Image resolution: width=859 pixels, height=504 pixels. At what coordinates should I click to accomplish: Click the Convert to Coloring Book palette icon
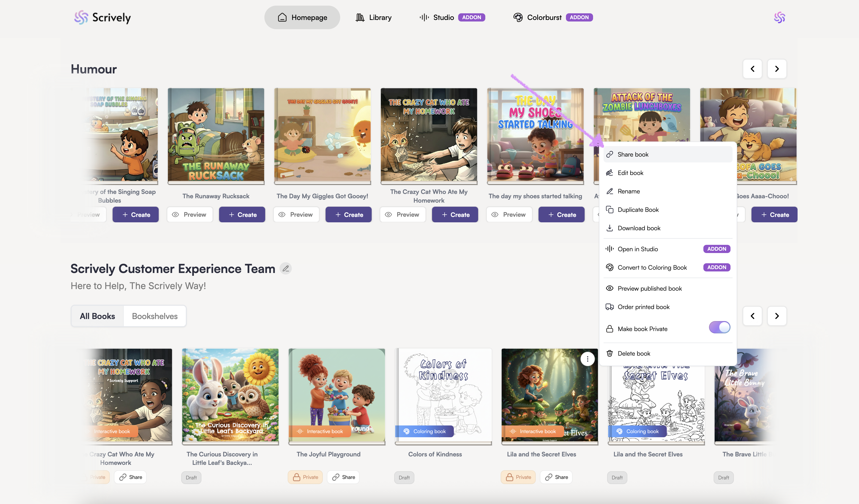click(x=609, y=268)
